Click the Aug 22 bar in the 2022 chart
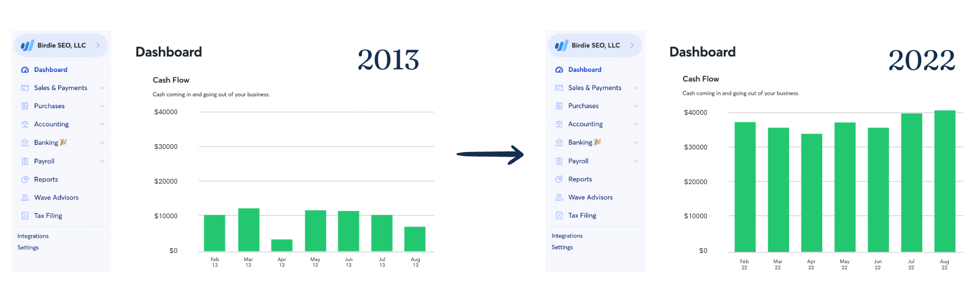Viewport: 980px width, 306px height. (x=944, y=181)
